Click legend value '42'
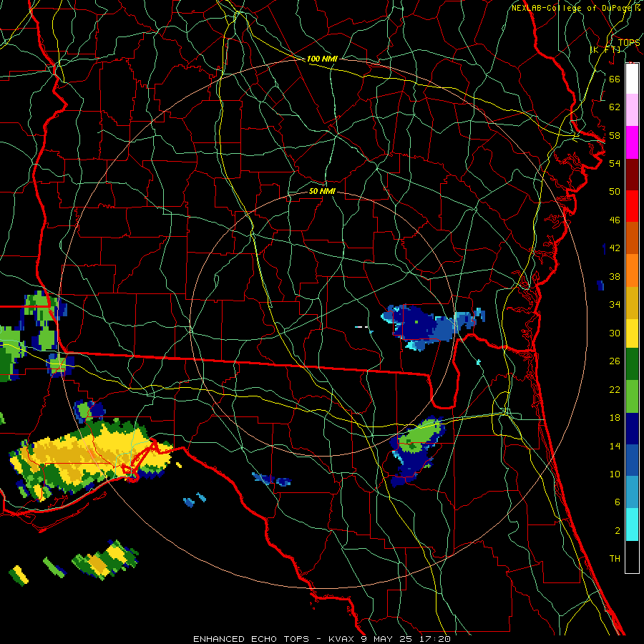This screenshot has height=644, width=644. click(615, 248)
